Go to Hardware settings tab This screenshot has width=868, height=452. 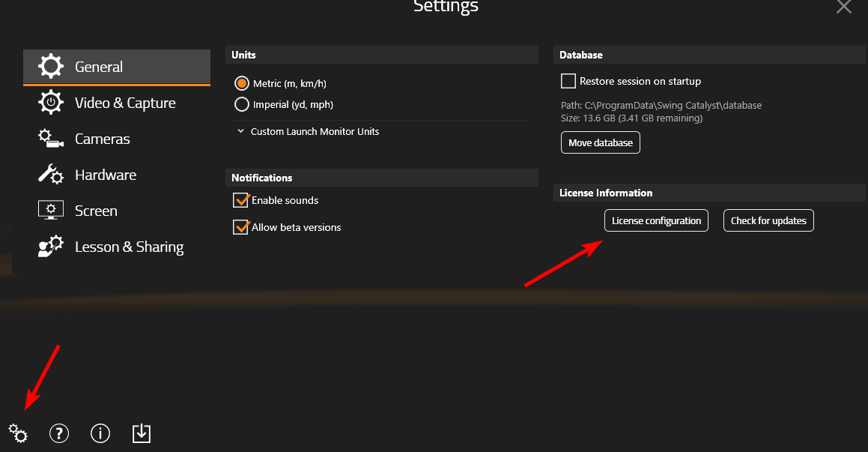(117, 175)
